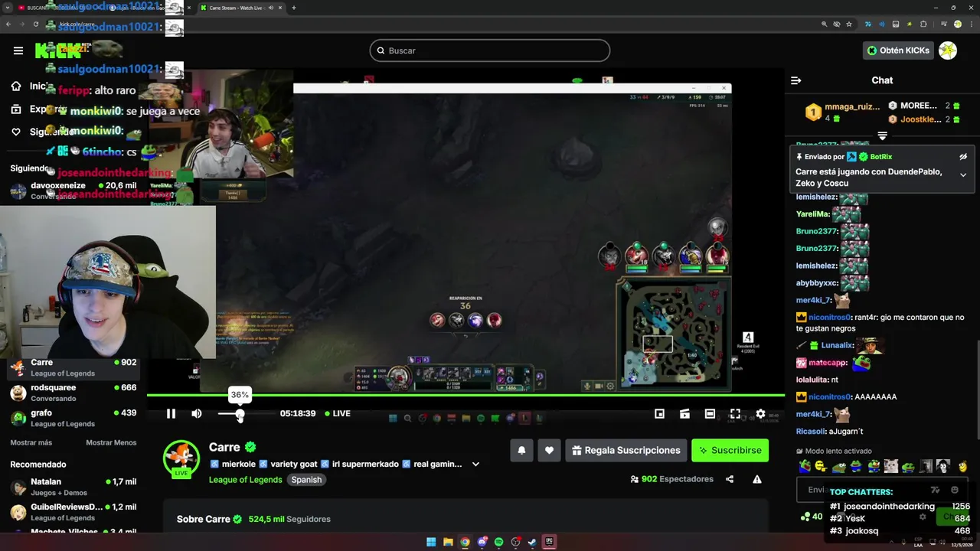Open the hamburger sidebar menu
This screenshot has width=980, height=551.
18,51
